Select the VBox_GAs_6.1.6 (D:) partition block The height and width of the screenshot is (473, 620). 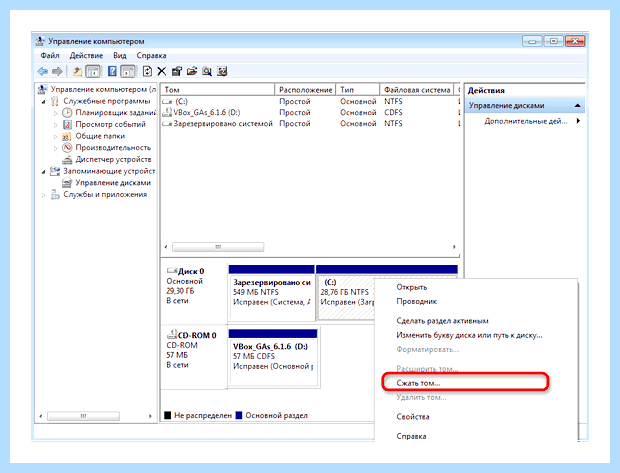(273, 357)
